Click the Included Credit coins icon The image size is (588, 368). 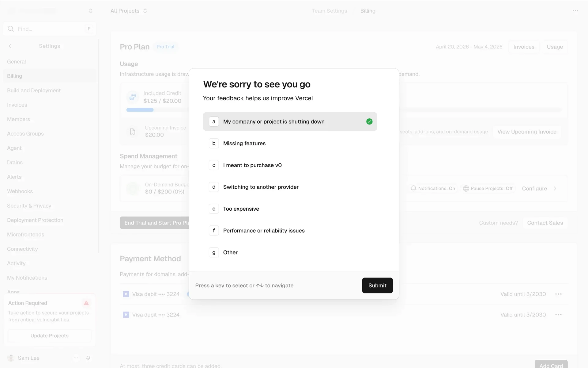(x=133, y=97)
